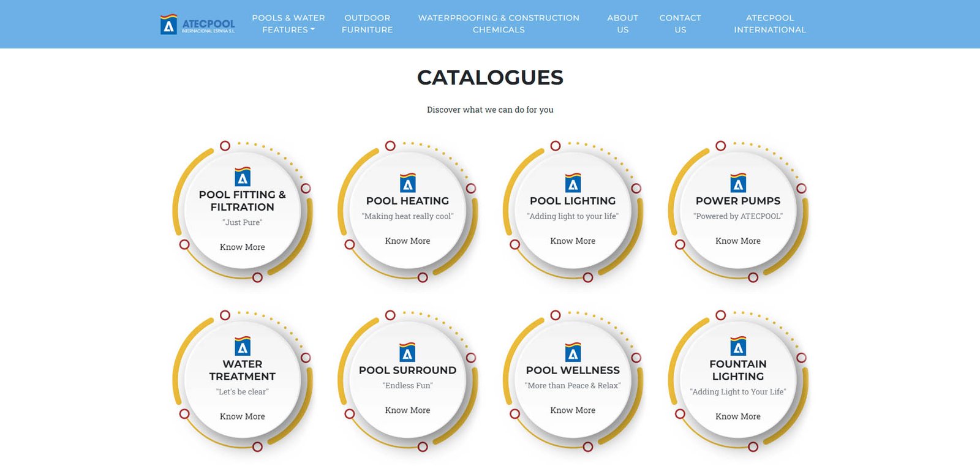Click the ATECPOOL logo in the header
The height and width of the screenshot is (474, 980).
197,24
